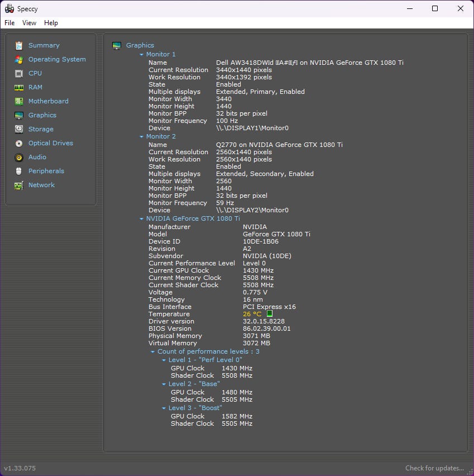Click the Dell AW3418DW monitor name value
The height and width of the screenshot is (476, 474).
point(310,63)
